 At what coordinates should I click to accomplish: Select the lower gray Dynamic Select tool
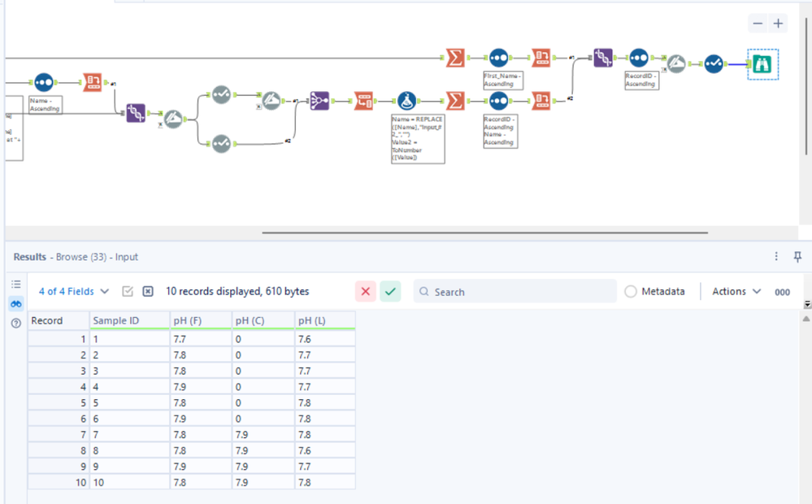tap(221, 144)
